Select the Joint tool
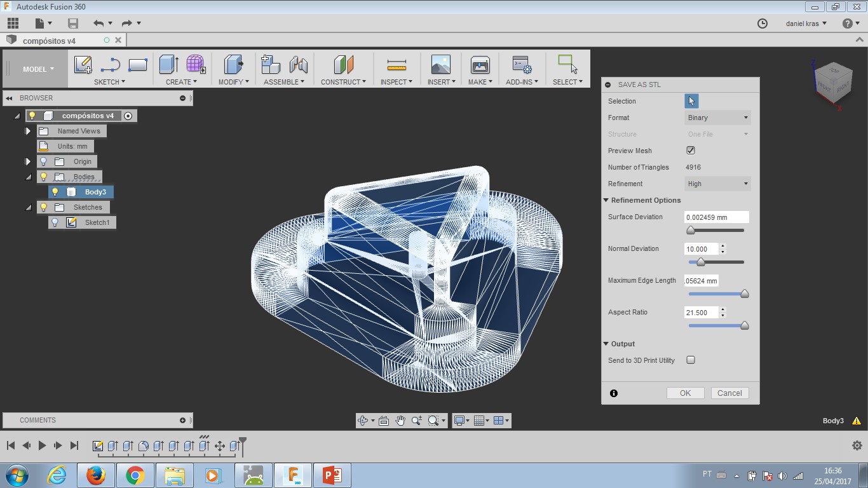 click(x=298, y=64)
